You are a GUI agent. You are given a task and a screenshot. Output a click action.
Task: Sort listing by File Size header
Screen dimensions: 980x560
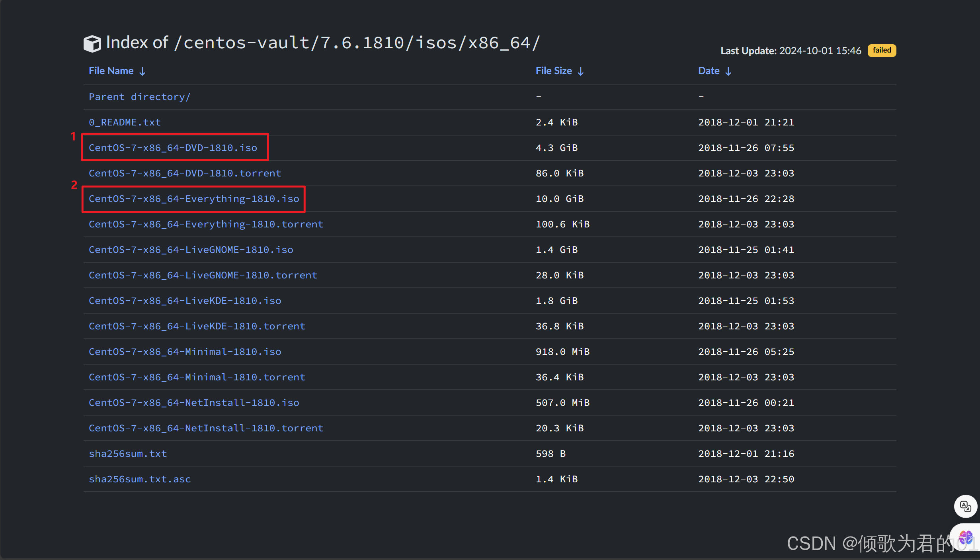[x=554, y=71]
